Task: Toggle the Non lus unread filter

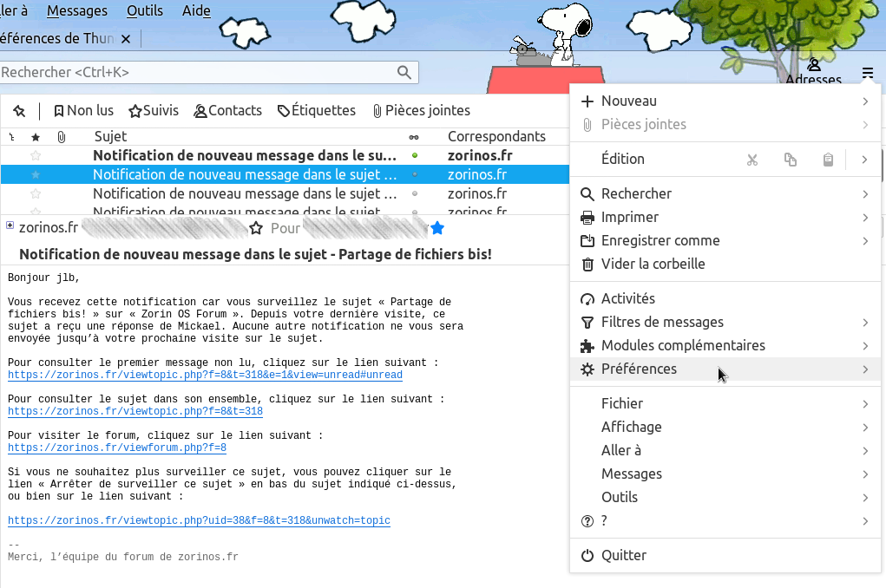Action: [83, 111]
